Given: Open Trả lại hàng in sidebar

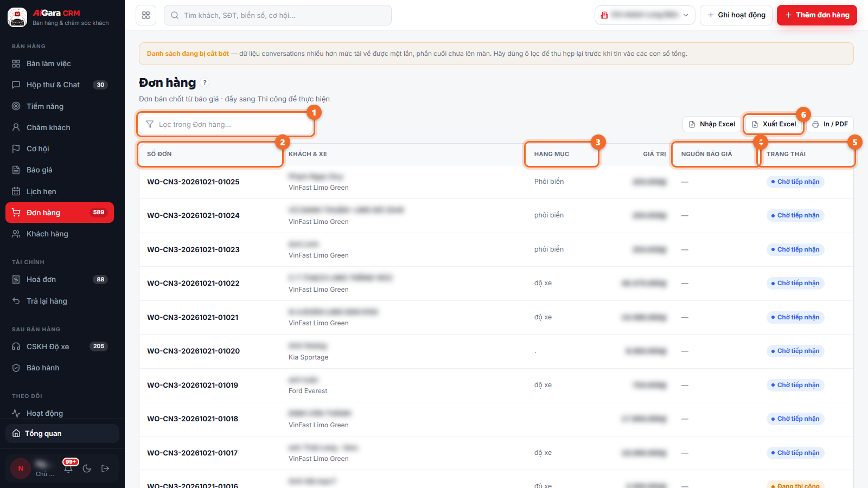Looking at the screenshot, I should tap(60, 301).
